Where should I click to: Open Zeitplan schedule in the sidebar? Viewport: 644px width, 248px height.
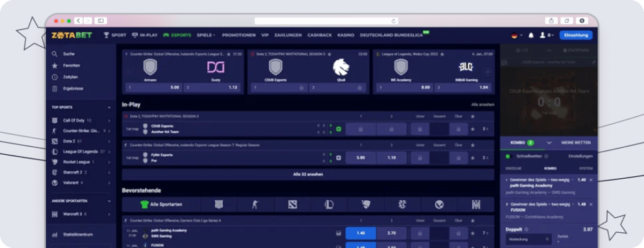[x=70, y=77]
